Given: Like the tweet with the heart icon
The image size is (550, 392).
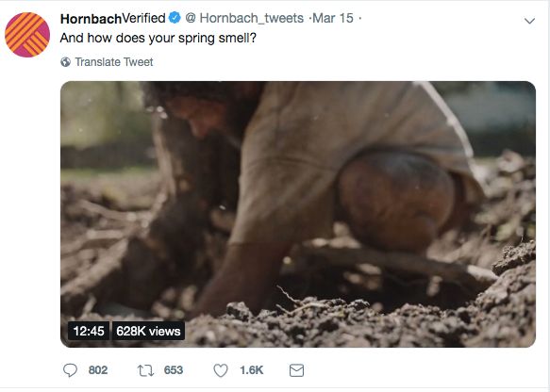Looking at the screenshot, I should pyautogui.click(x=221, y=370).
